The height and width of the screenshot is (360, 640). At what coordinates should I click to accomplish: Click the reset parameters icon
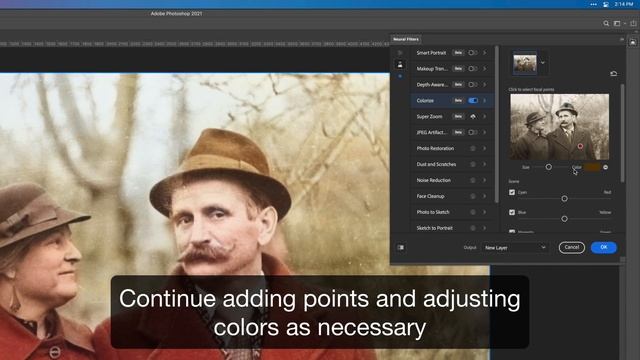(613, 74)
